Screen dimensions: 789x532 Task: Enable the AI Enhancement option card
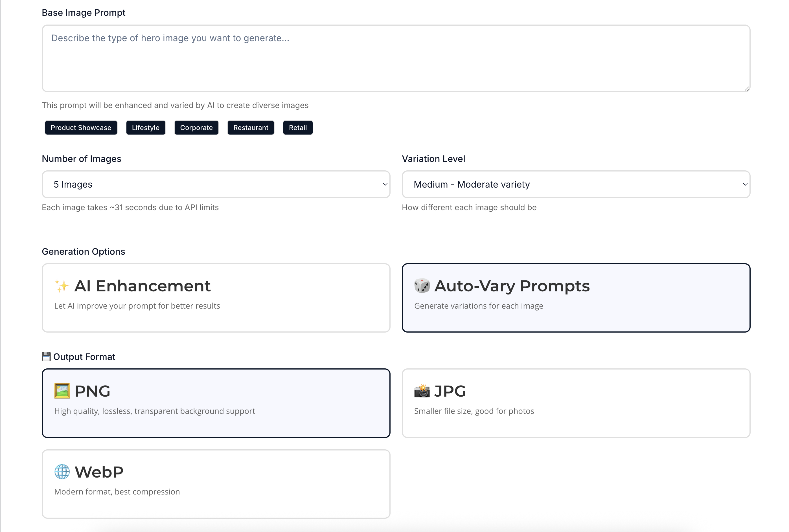click(x=216, y=298)
